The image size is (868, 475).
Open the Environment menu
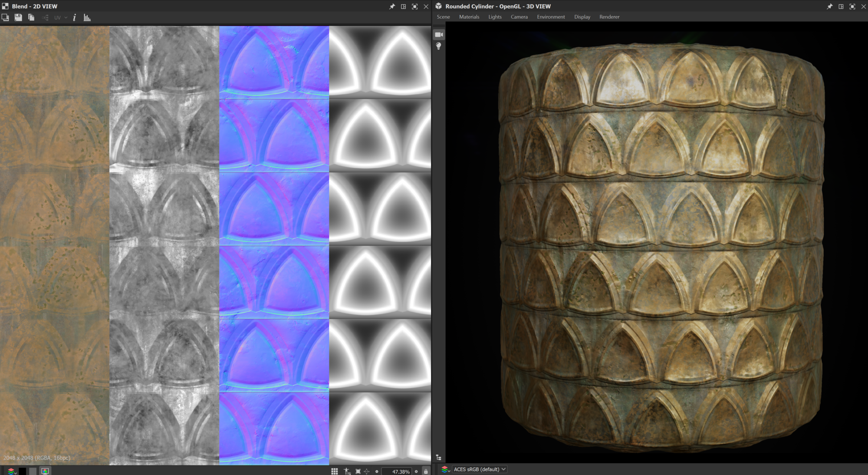click(x=550, y=17)
